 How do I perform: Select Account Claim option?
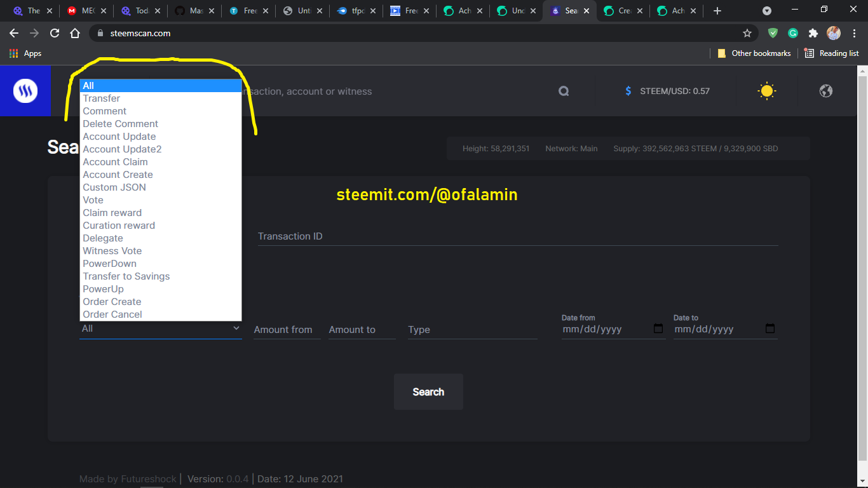(x=161, y=162)
